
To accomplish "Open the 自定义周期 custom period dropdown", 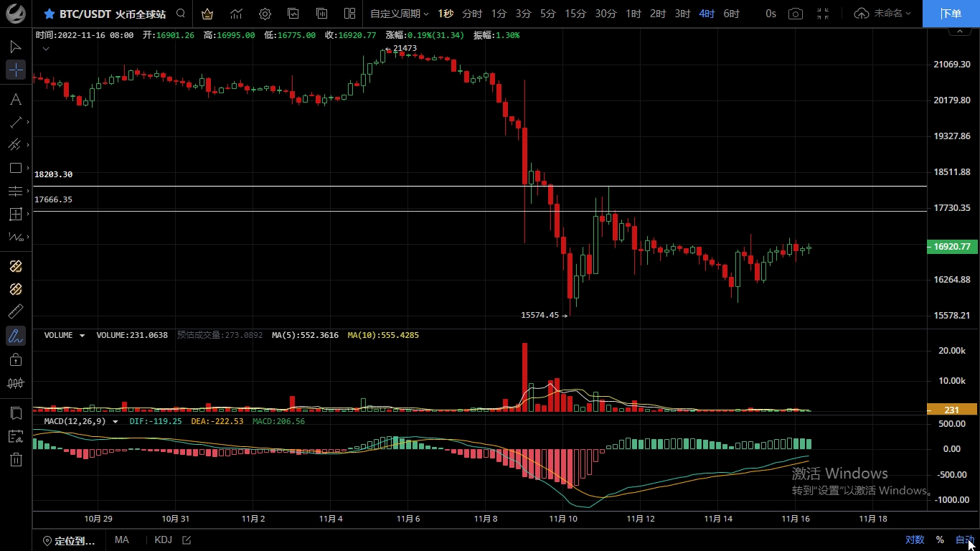I will [x=399, y=14].
